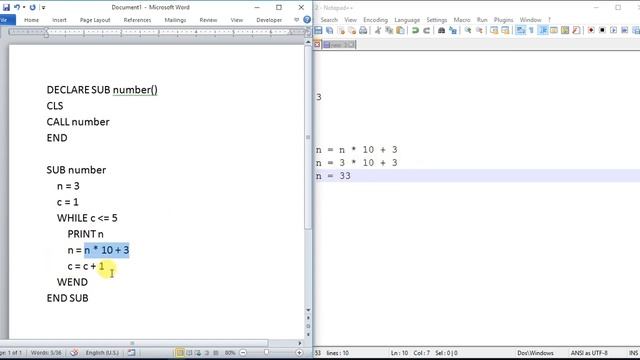Open the View menu in Notepad++
This screenshot has height=360, width=640.
(350, 20)
